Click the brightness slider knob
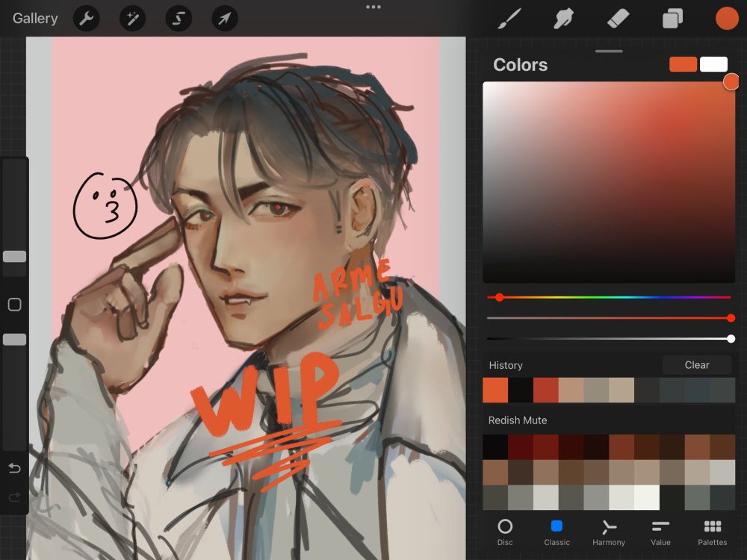747x560 pixels. point(731,339)
